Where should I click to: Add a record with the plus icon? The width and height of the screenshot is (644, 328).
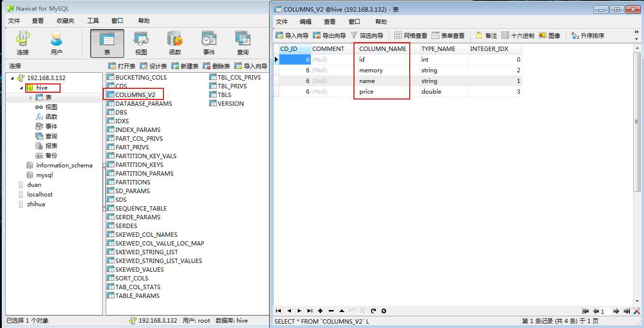click(x=321, y=311)
